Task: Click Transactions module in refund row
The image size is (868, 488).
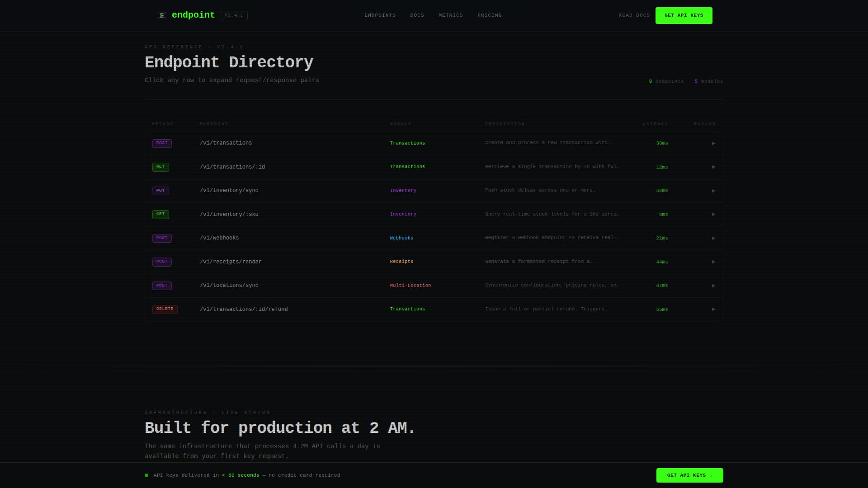Action: click(407, 309)
